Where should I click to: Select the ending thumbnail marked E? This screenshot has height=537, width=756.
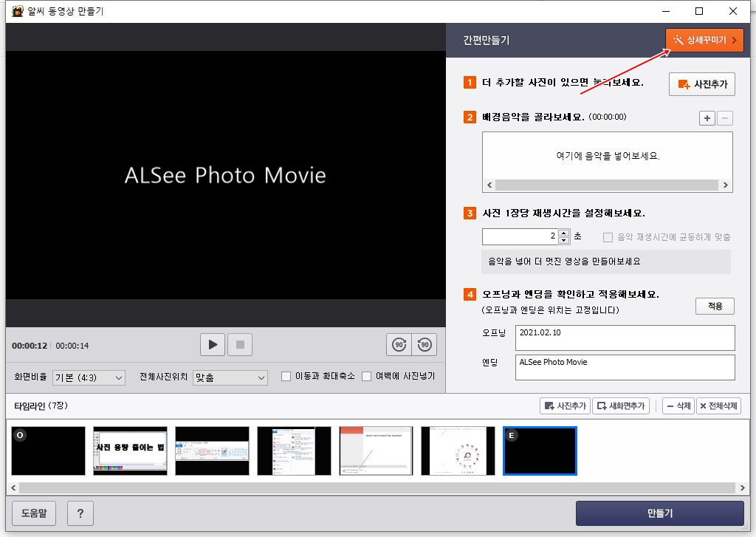[x=540, y=451]
